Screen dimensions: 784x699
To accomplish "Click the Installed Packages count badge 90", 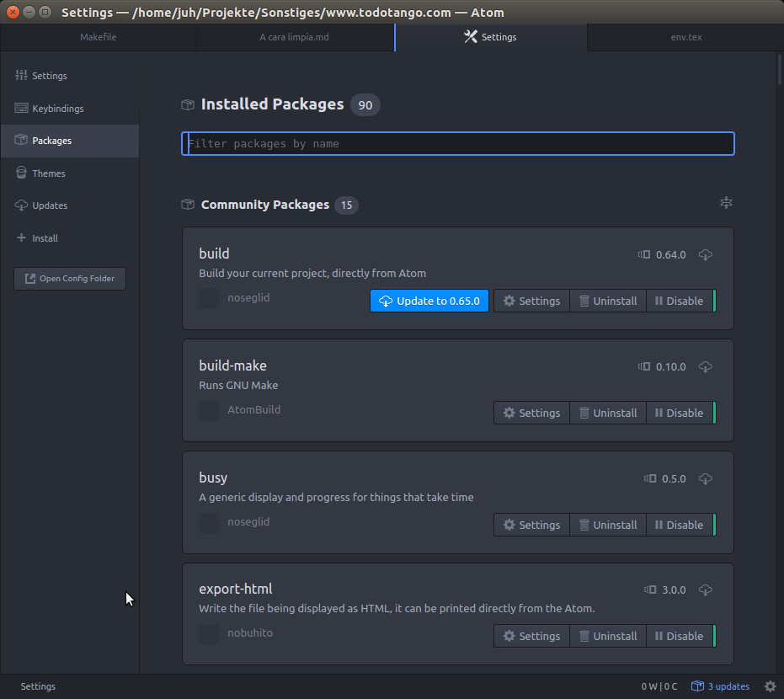I will pyautogui.click(x=365, y=105).
